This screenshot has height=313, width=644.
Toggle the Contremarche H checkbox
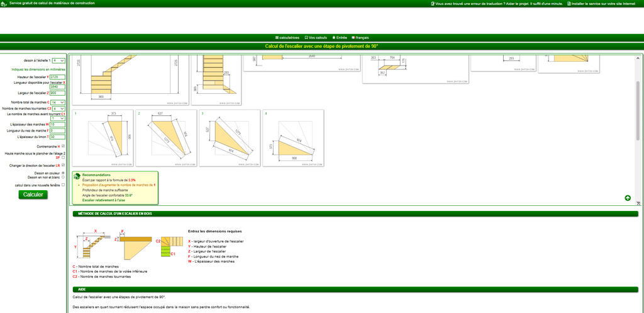(64, 146)
